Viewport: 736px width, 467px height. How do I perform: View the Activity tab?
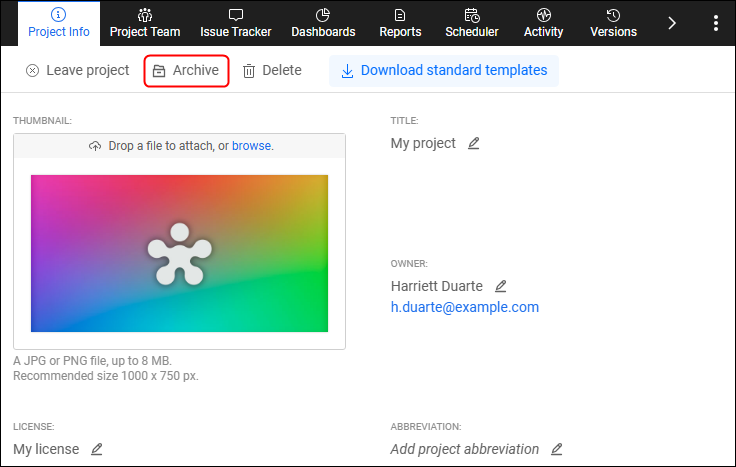tap(544, 23)
